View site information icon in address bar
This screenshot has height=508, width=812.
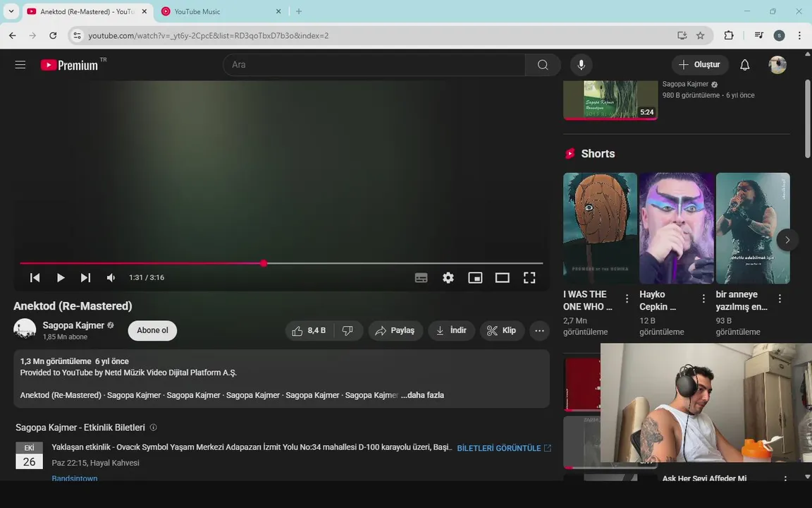click(x=77, y=35)
